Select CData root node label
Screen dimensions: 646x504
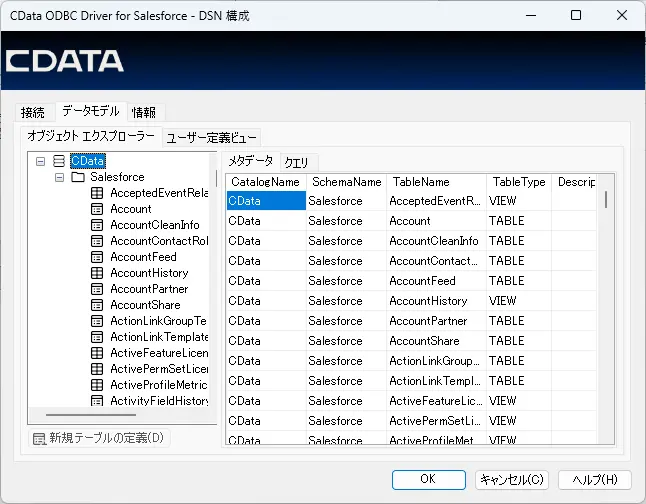(88, 161)
